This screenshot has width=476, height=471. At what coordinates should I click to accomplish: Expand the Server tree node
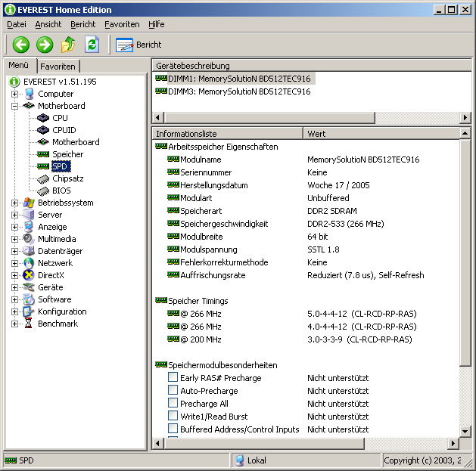click(14, 215)
